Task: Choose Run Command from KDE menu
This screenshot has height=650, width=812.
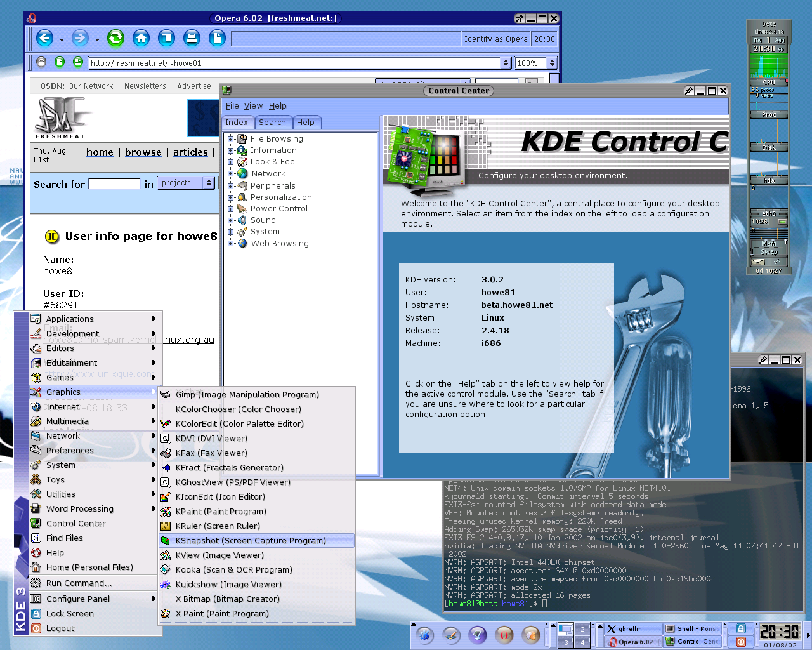Action: (x=93, y=583)
